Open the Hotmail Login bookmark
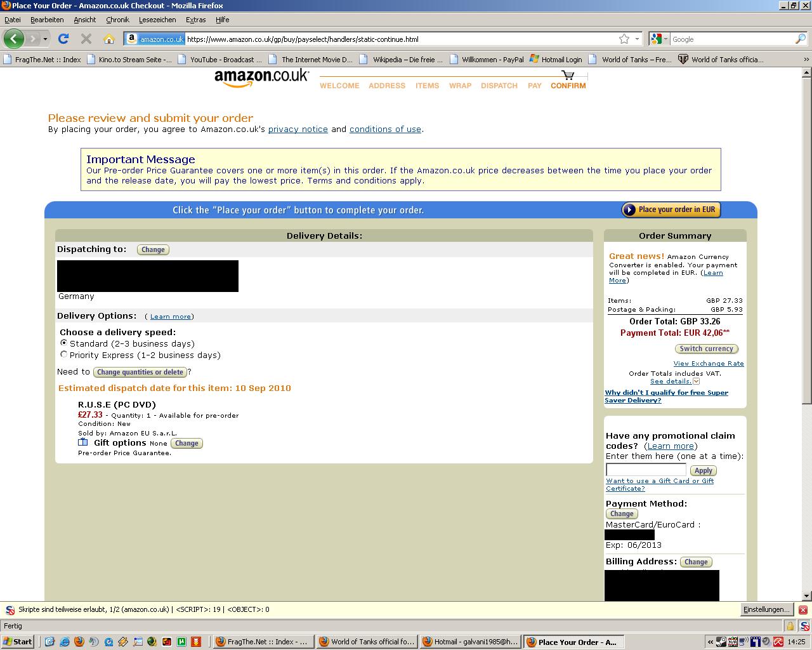Screen dimensions: 812x650 point(555,59)
